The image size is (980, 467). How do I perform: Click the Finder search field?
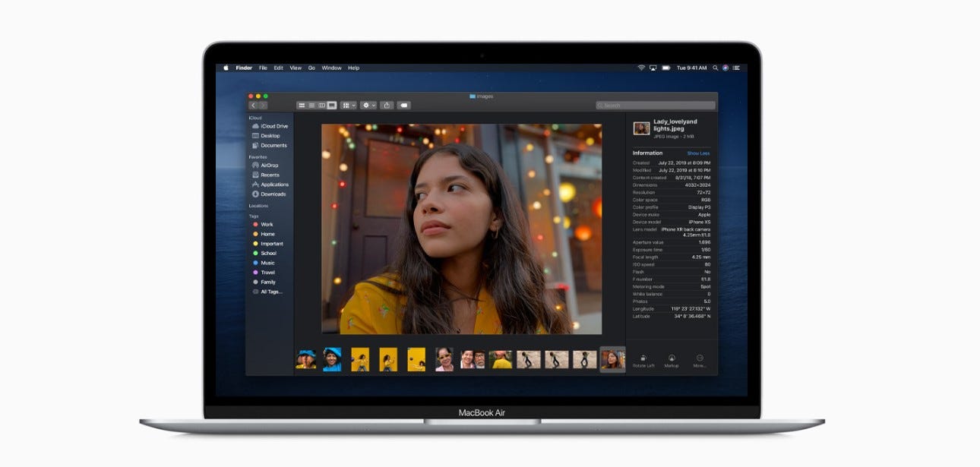coord(655,106)
